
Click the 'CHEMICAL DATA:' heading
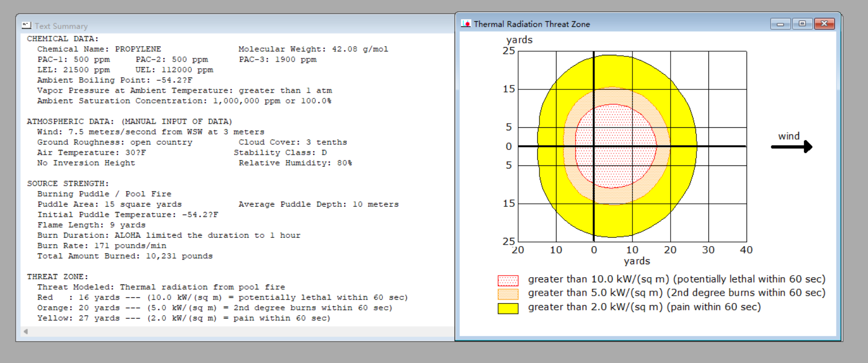click(63, 39)
